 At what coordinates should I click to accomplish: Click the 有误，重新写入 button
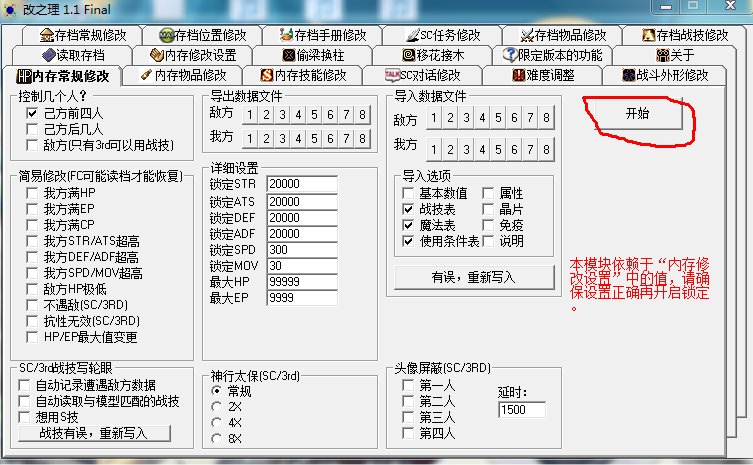[x=474, y=277]
